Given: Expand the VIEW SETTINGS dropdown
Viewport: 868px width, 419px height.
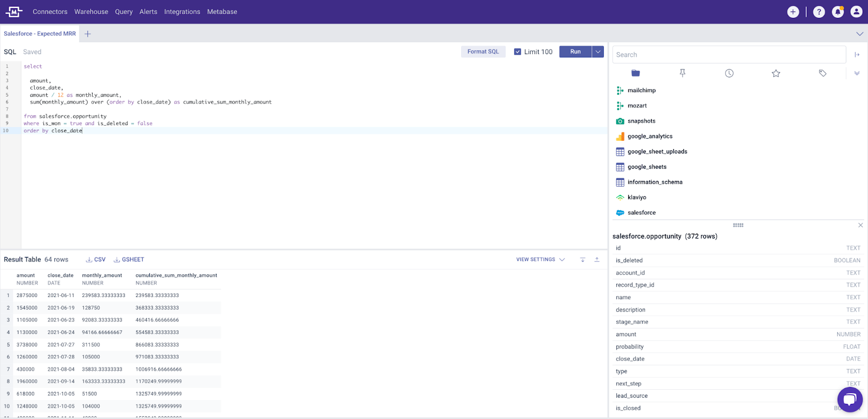Looking at the screenshot, I should (x=540, y=260).
